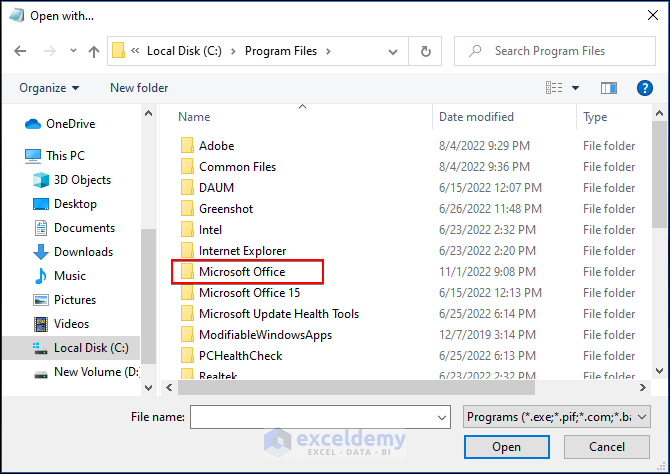Sort by the Name column header
Screen dimensions: 670x474
pos(194,117)
